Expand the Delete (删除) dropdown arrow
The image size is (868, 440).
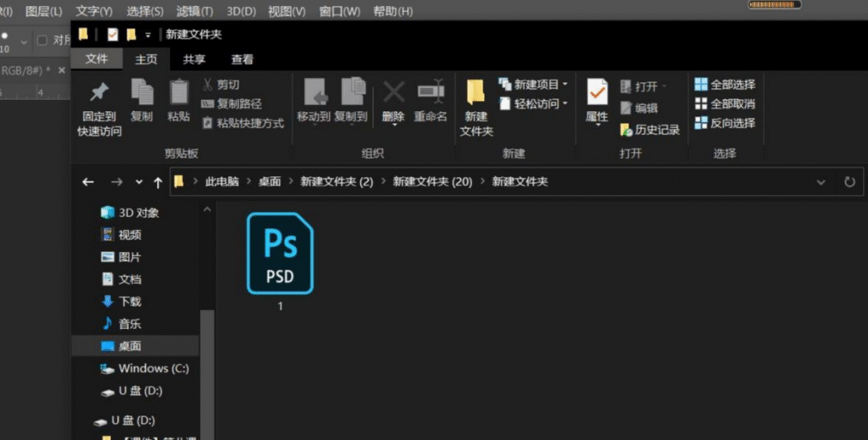394,125
